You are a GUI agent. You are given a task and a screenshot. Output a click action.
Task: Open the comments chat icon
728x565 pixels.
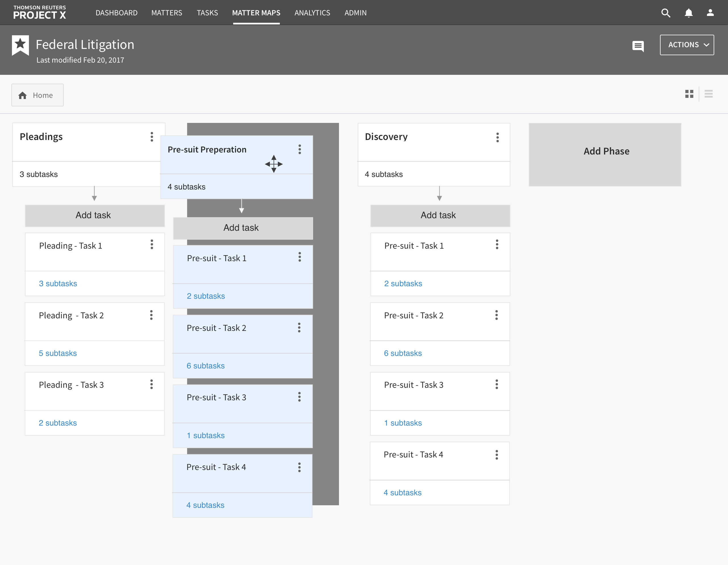click(638, 46)
